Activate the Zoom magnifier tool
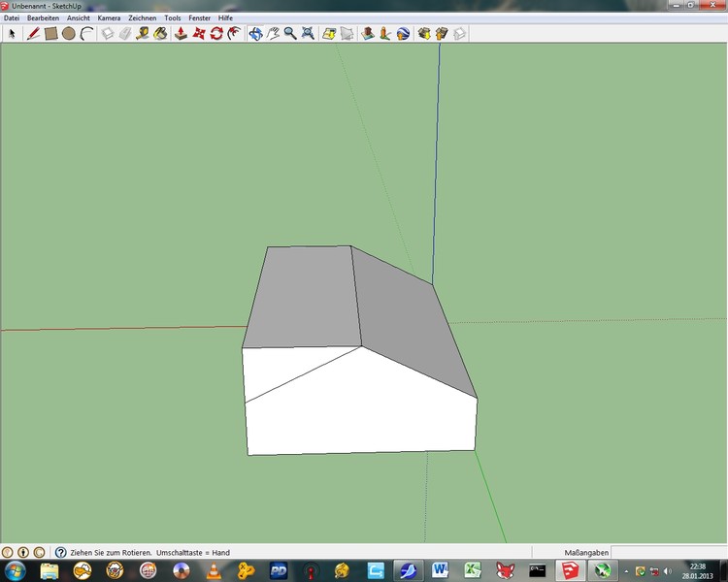Viewport: 728px width, 582px height. click(290, 33)
